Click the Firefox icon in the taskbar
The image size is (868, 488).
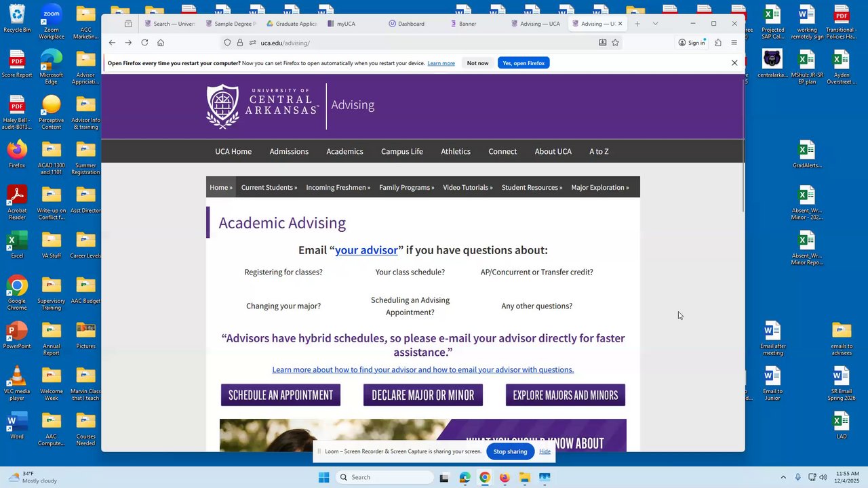click(505, 477)
